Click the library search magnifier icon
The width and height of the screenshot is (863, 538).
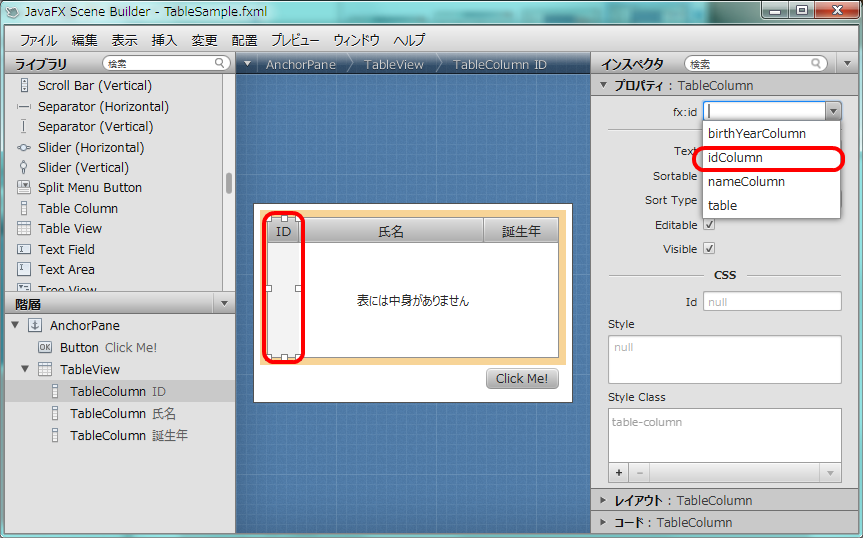coord(220,63)
